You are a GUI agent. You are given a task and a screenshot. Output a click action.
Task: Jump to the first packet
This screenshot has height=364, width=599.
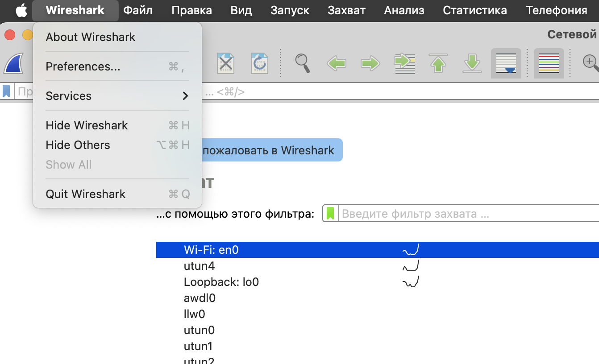pos(438,63)
